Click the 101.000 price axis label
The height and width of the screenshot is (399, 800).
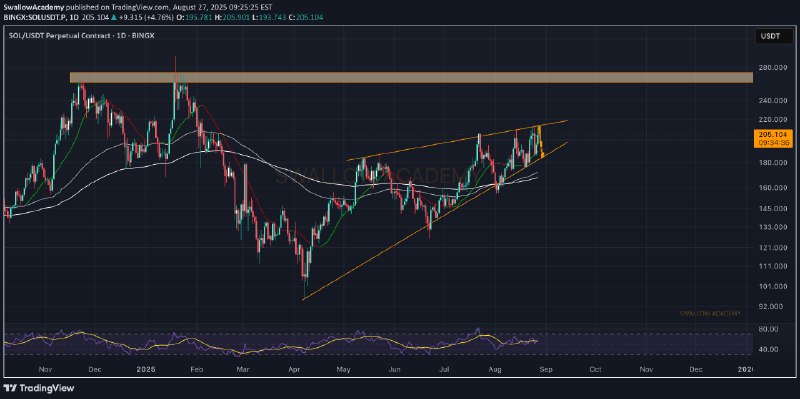773,286
